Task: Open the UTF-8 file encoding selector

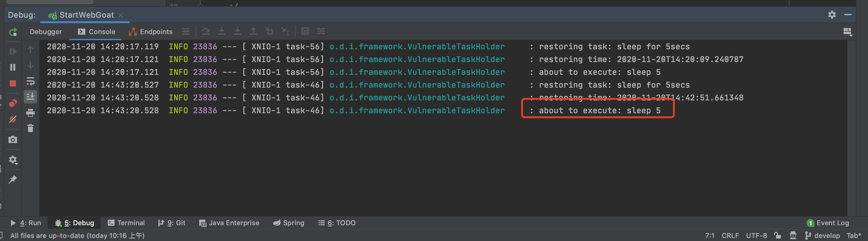Action: click(x=756, y=235)
